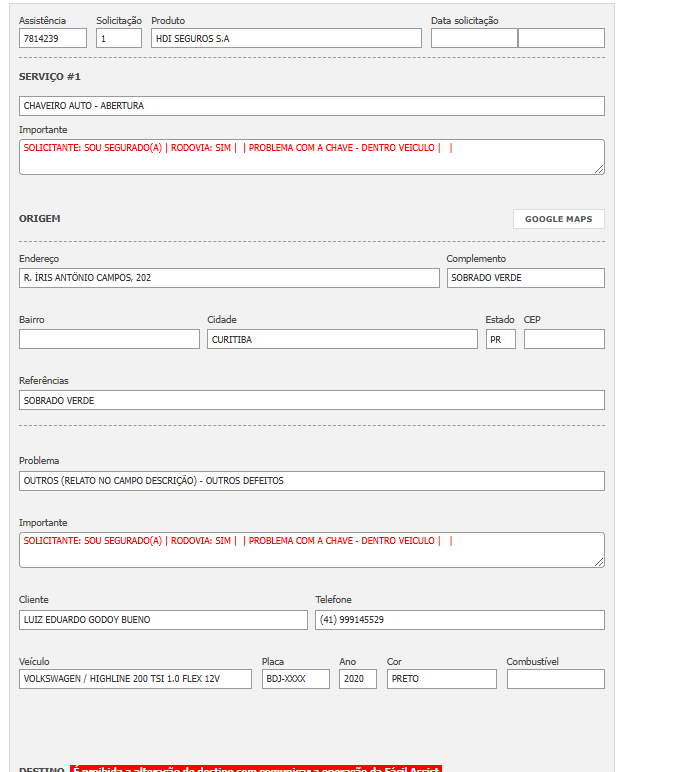Focus the empty Bairro field

(x=109, y=339)
